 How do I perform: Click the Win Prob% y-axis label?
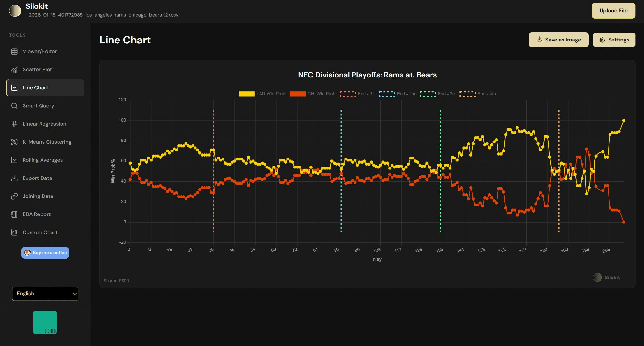click(113, 171)
